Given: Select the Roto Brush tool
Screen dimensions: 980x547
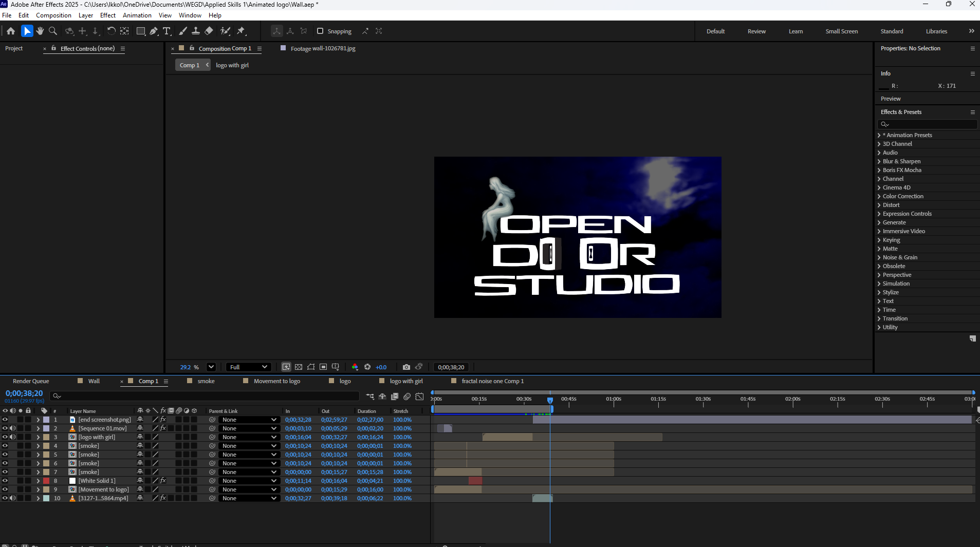Looking at the screenshot, I should click(x=225, y=31).
